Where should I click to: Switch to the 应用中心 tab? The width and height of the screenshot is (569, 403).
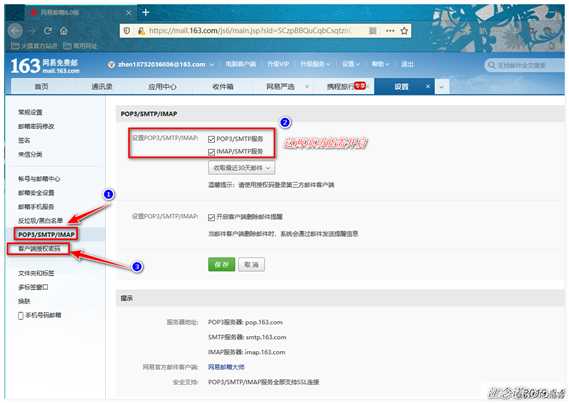click(x=162, y=87)
